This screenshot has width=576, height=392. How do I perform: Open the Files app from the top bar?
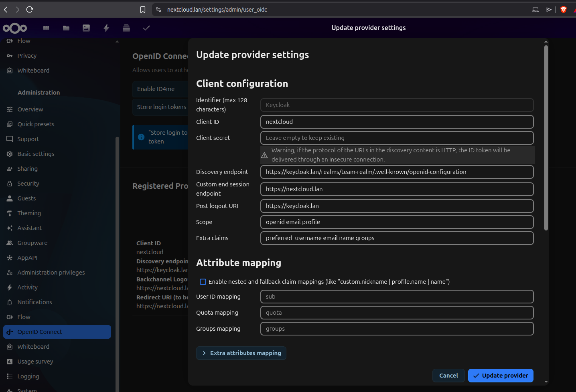[66, 28]
